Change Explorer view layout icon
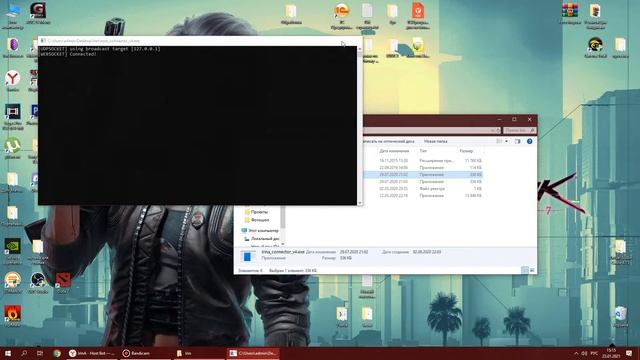The image size is (640, 360). (499, 141)
